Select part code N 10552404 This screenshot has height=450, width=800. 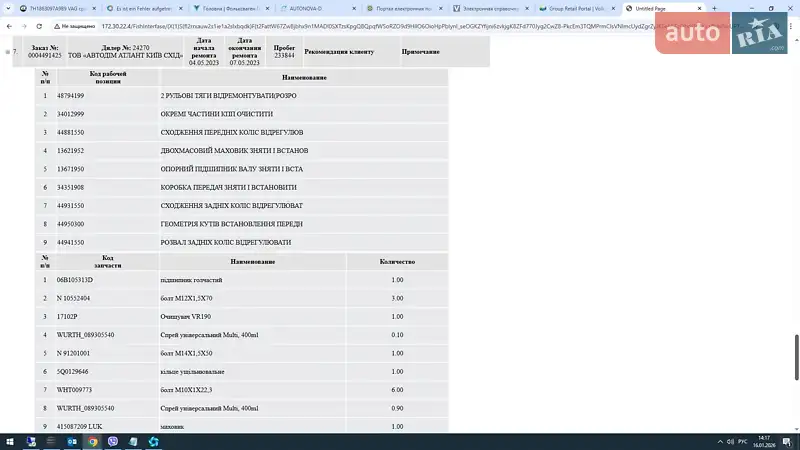click(73, 298)
